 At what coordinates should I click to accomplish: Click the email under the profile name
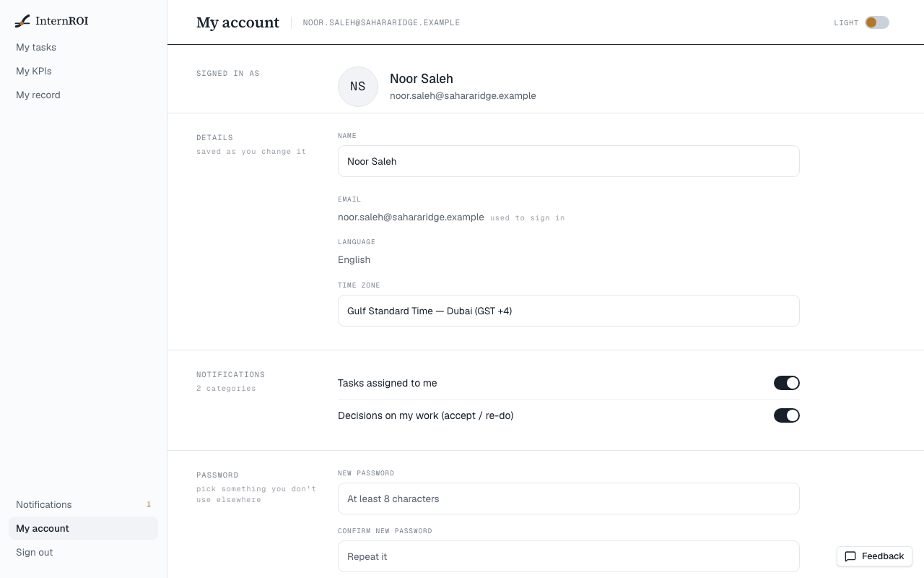(463, 95)
